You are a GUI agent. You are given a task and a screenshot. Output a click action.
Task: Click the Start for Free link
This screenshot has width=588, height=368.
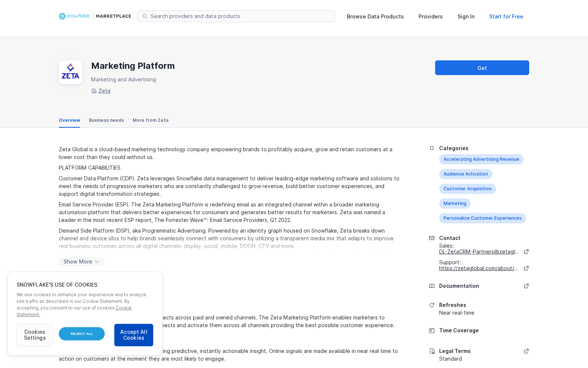coord(506,17)
